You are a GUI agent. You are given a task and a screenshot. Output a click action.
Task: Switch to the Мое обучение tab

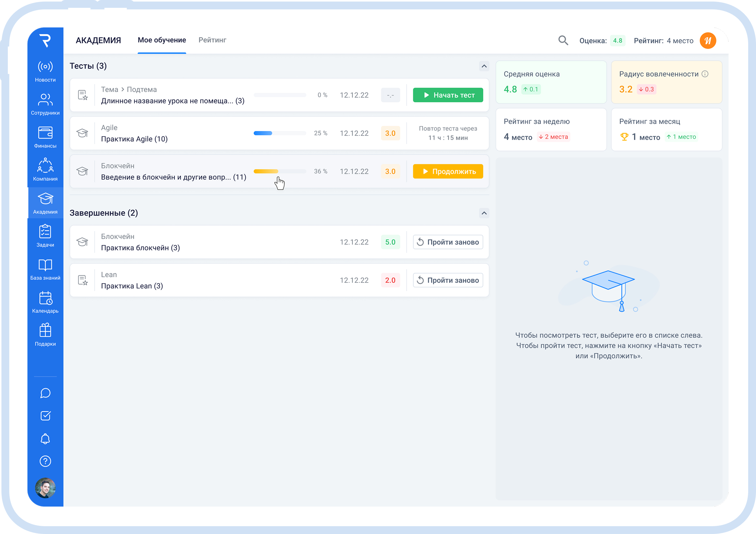pyautogui.click(x=162, y=40)
